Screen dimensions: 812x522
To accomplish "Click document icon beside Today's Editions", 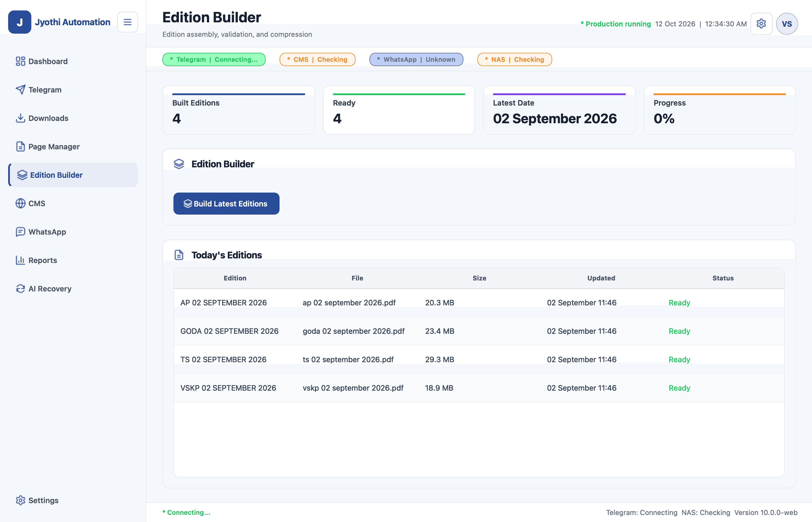I will point(179,255).
